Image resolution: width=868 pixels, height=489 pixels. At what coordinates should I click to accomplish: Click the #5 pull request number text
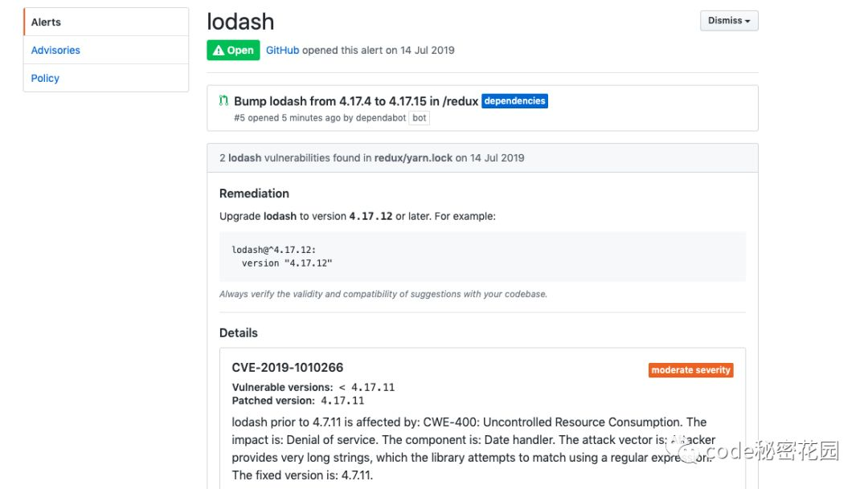(239, 117)
